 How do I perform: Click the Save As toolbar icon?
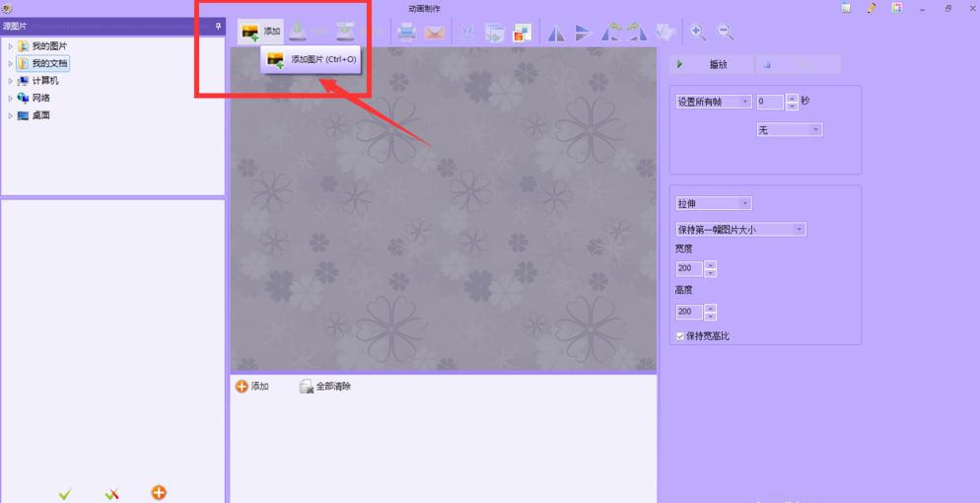click(345, 31)
